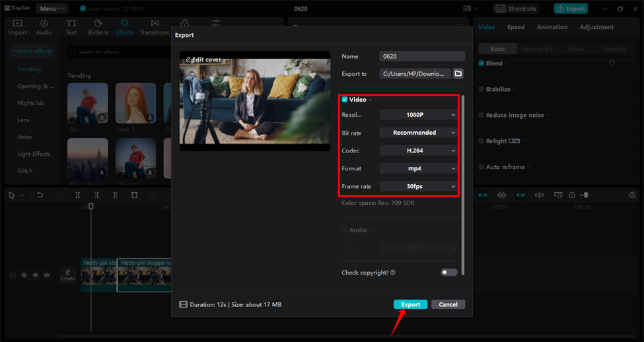Open the Audio tab in top toolbar
Image resolution: width=644 pixels, height=342 pixels.
[44, 27]
